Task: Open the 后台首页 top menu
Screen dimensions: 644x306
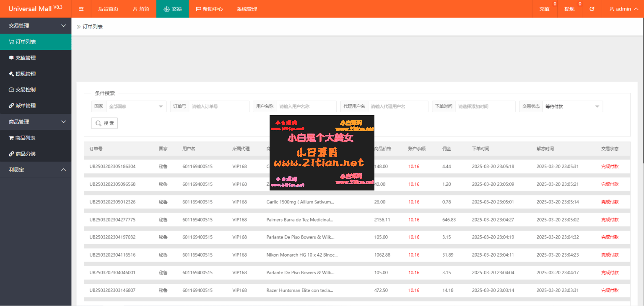Action: pyautogui.click(x=108, y=9)
